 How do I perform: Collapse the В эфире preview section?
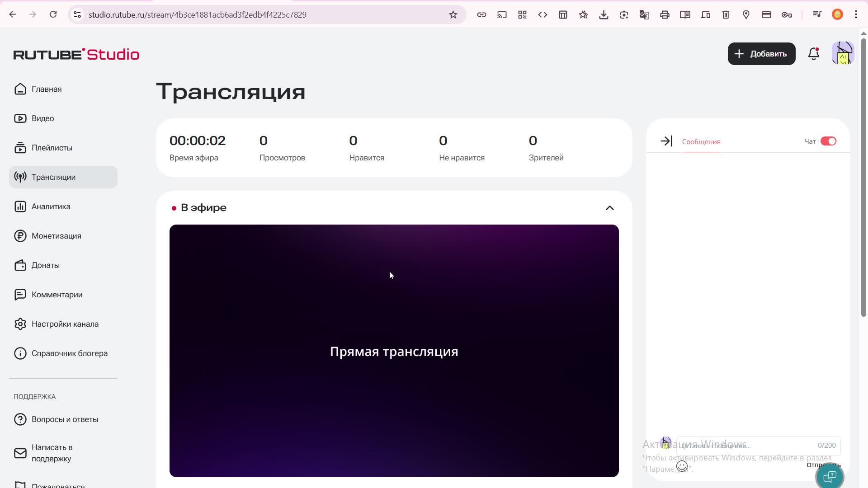pyautogui.click(x=609, y=208)
